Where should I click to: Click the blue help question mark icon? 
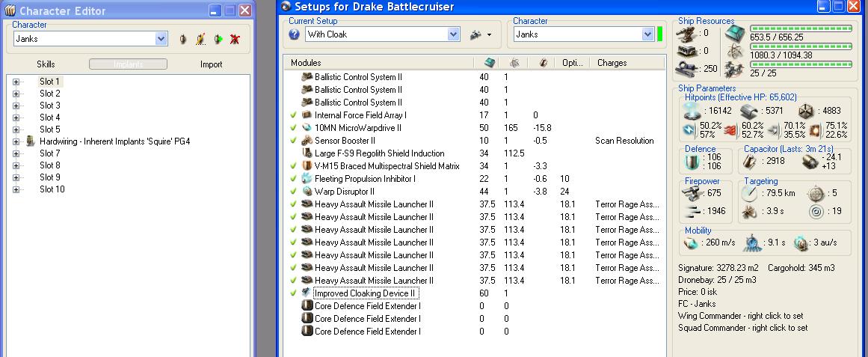point(294,34)
